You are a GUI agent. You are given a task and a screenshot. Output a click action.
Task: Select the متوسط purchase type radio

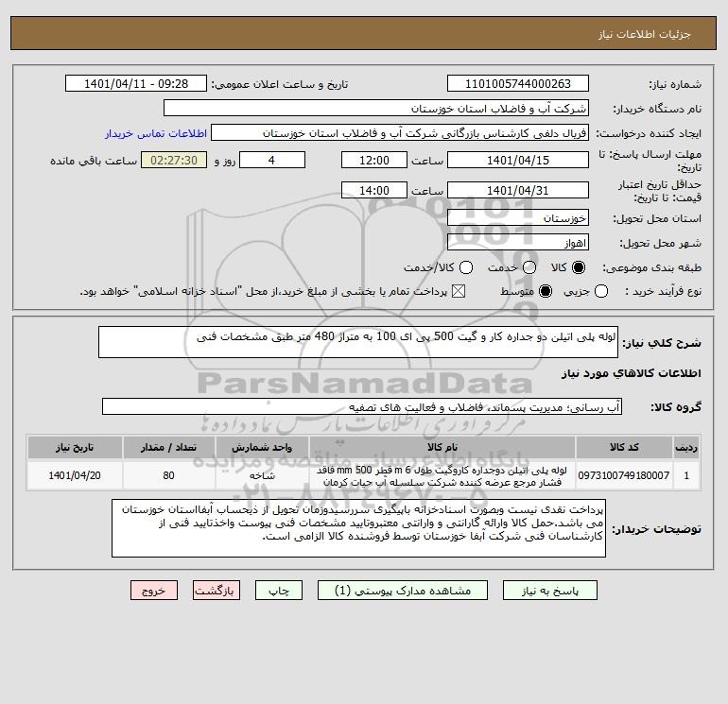point(546,291)
